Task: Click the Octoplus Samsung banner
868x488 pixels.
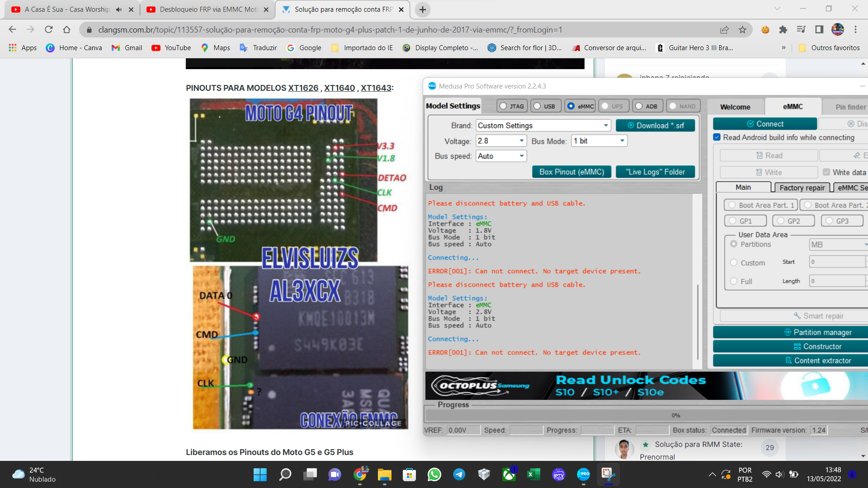Action: (646, 386)
